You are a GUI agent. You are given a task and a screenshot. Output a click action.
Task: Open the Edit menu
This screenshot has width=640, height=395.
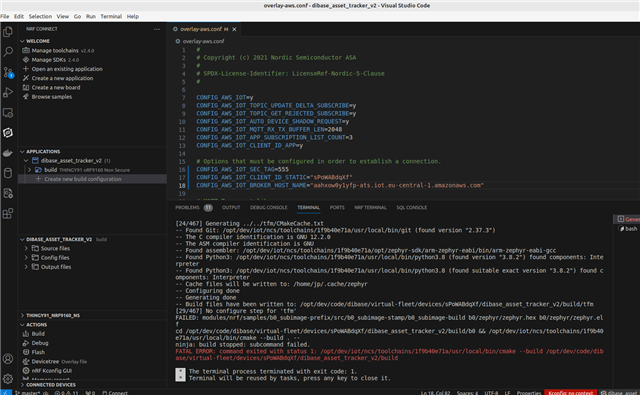(19, 16)
